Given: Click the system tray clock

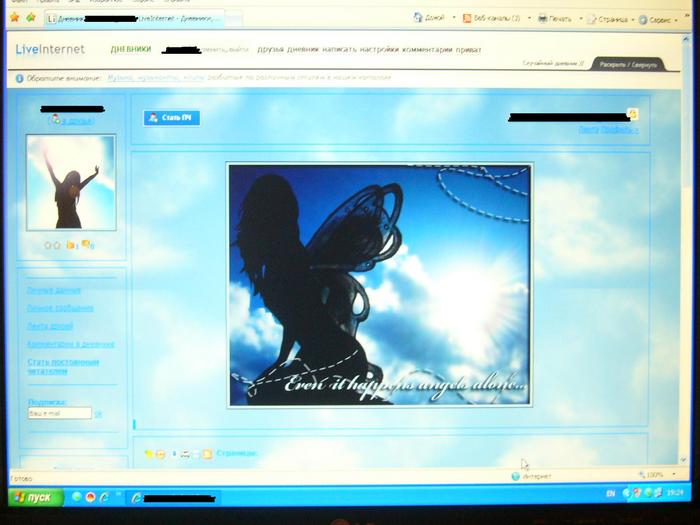Looking at the screenshot, I should [675, 493].
